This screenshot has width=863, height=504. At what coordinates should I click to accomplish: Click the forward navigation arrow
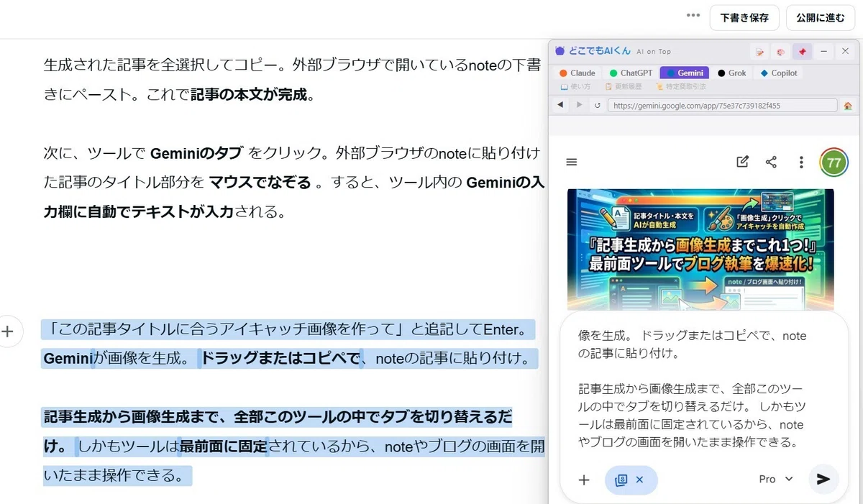tap(579, 105)
